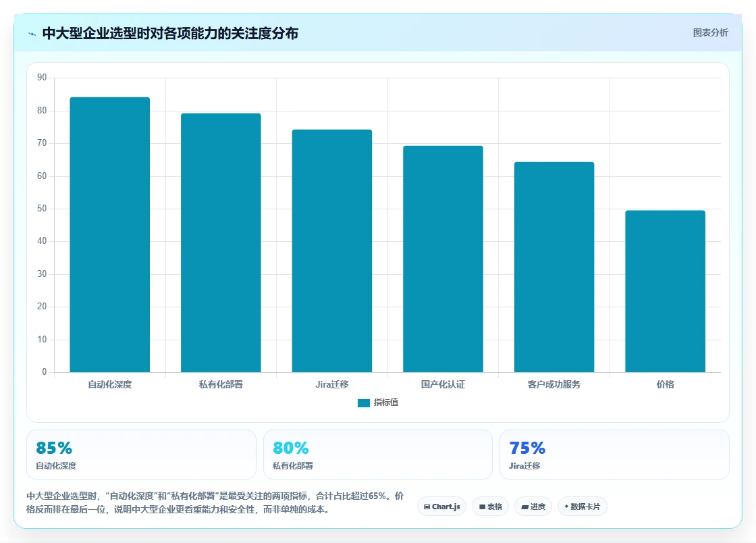Click the Jira迁移 caption under 75%

click(524, 466)
